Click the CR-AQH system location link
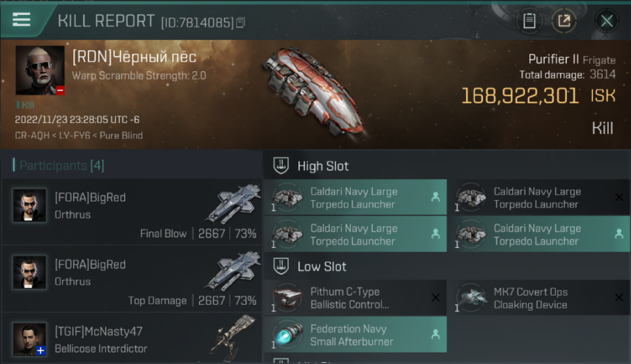 coord(32,135)
